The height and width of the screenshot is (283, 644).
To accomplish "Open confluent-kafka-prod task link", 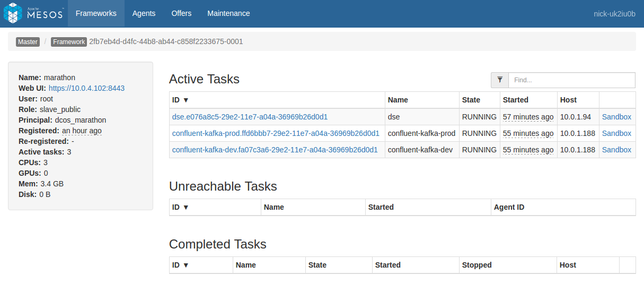I will coord(276,133).
